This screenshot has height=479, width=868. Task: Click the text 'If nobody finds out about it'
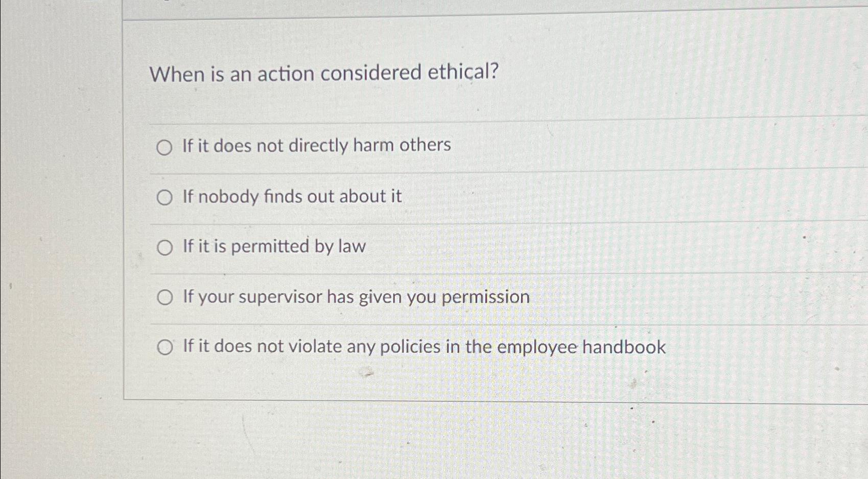(x=291, y=196)
